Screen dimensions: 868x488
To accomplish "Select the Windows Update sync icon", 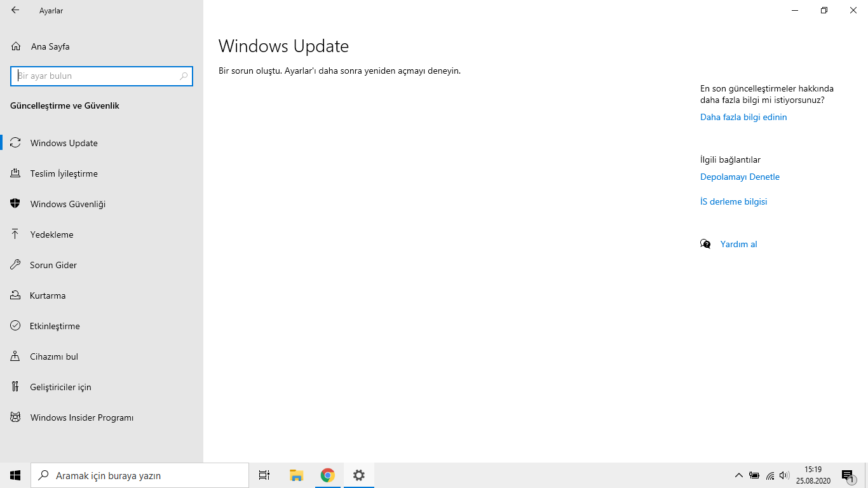I will click(16, 143).
